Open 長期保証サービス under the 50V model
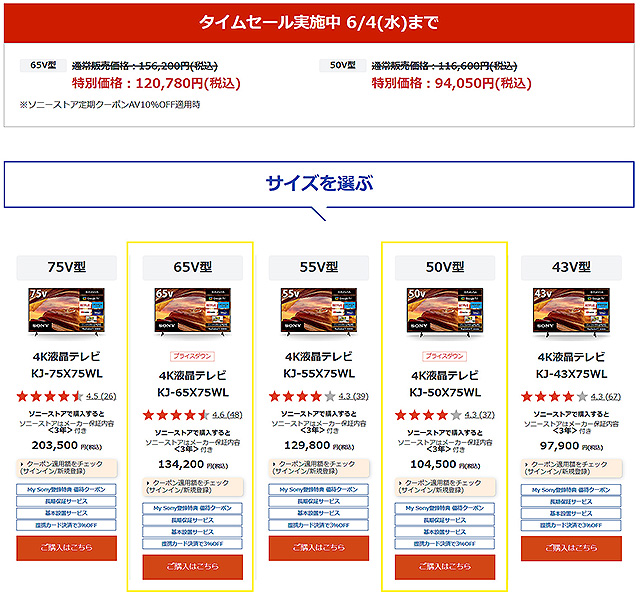Image resolution: width=640 pixels, height=592 pixels. (445, 520)
